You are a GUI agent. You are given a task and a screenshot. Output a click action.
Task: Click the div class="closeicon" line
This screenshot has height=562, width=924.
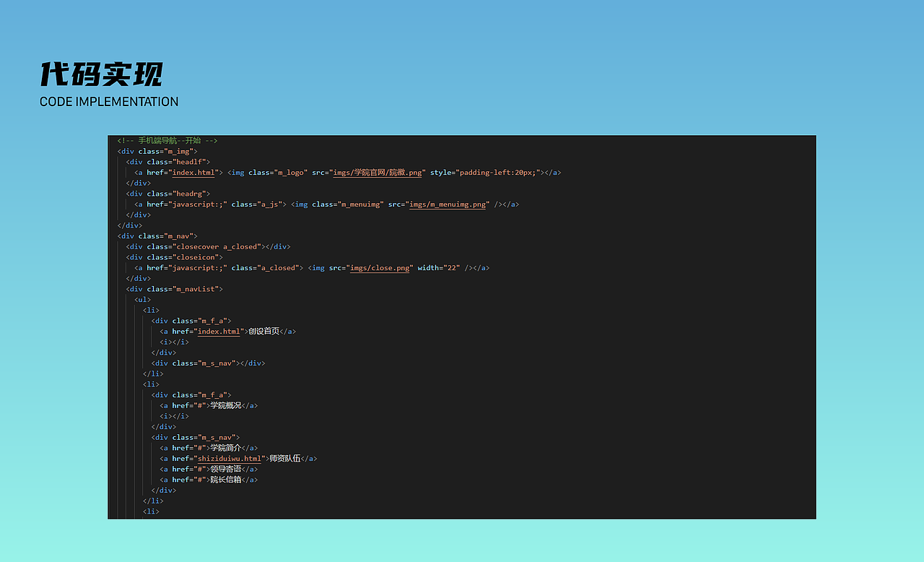tap(175, 257)
